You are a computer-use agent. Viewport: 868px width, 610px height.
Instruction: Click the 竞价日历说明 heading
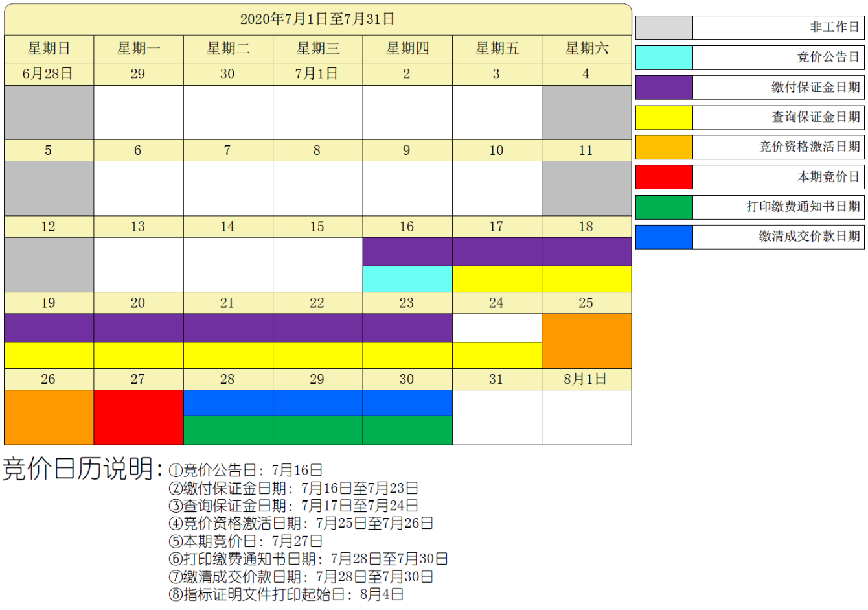coord(82,469)
